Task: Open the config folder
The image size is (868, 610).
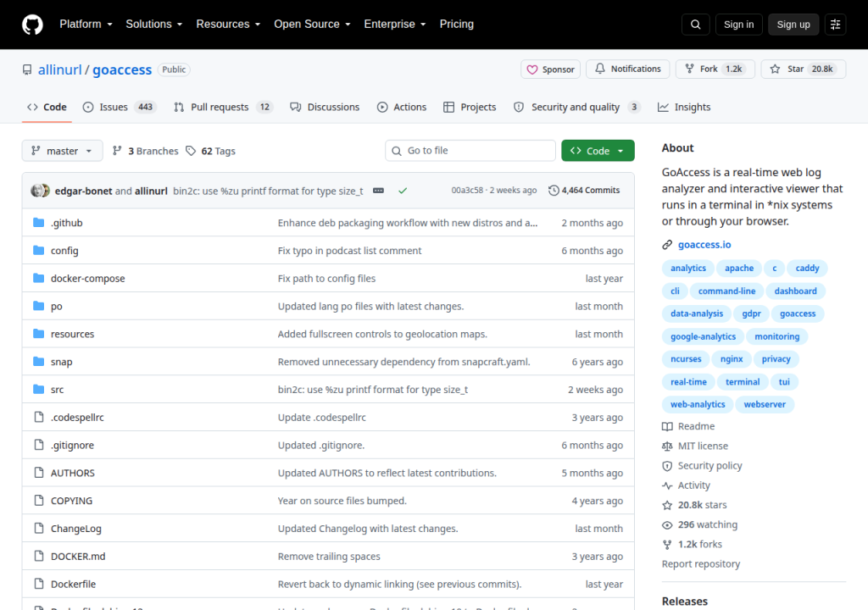Action: point(64,250)
